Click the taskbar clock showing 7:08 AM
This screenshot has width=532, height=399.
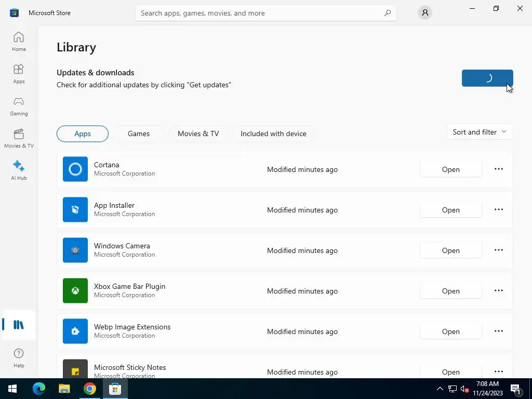(487, 389)
